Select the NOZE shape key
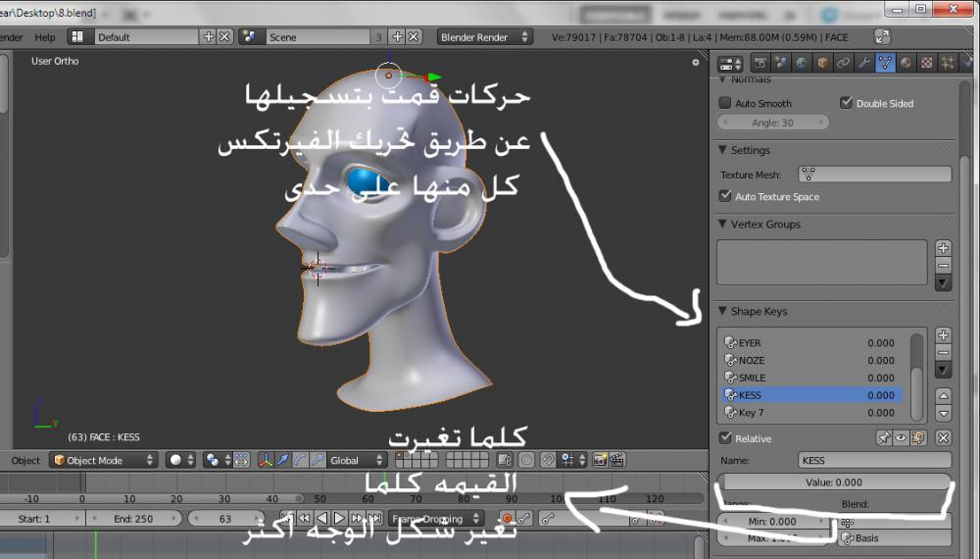 810,360
